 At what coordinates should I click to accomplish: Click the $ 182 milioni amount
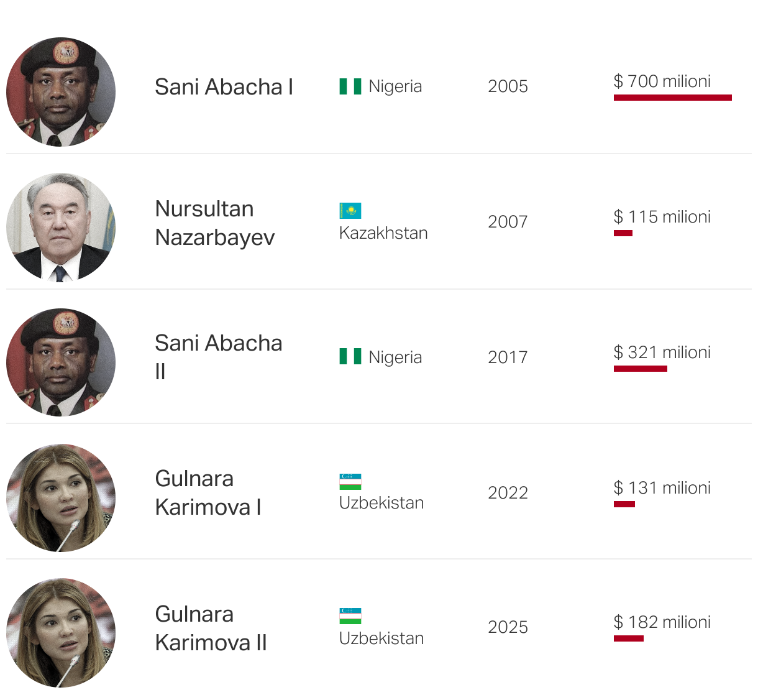662,622
